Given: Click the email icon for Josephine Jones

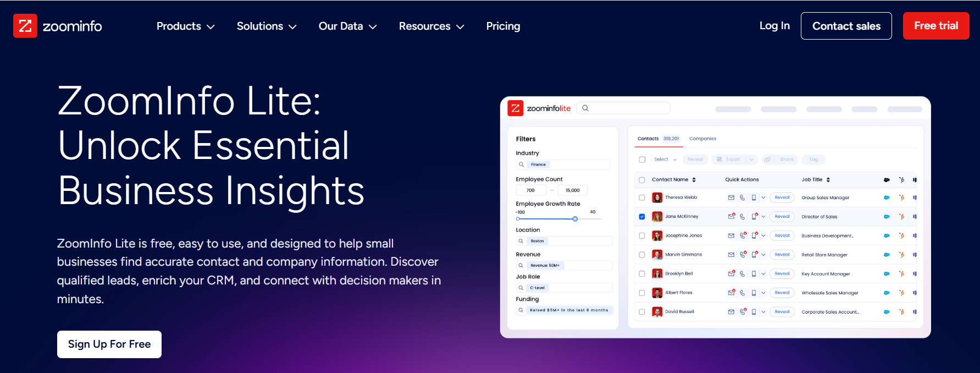Looking at the screenshot, I should coord(731,235).
